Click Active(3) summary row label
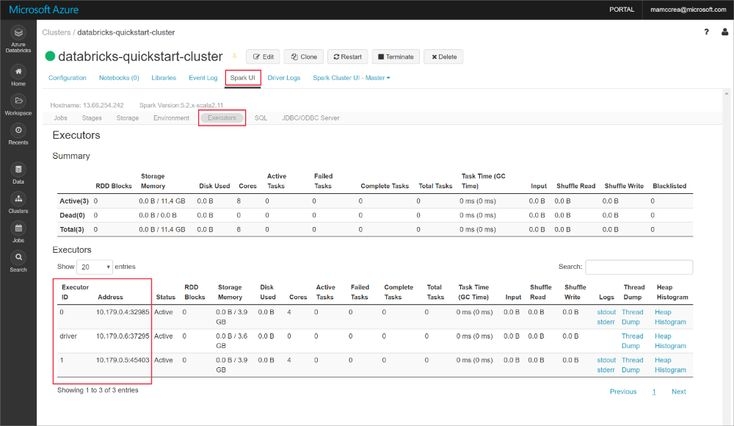Image resolution: width=734 pixels, height=426 pixels. click(74, 201)
